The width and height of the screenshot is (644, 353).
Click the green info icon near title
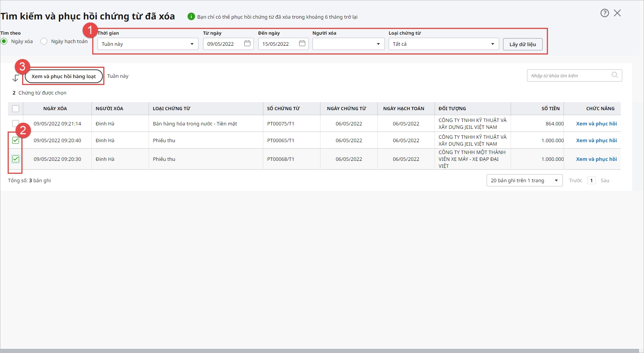[191, 16]
